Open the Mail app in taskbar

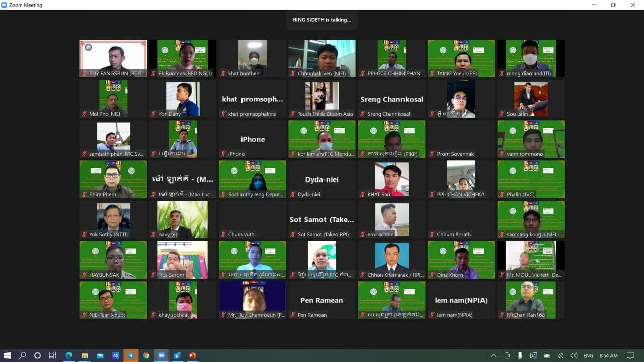point(100,355)
